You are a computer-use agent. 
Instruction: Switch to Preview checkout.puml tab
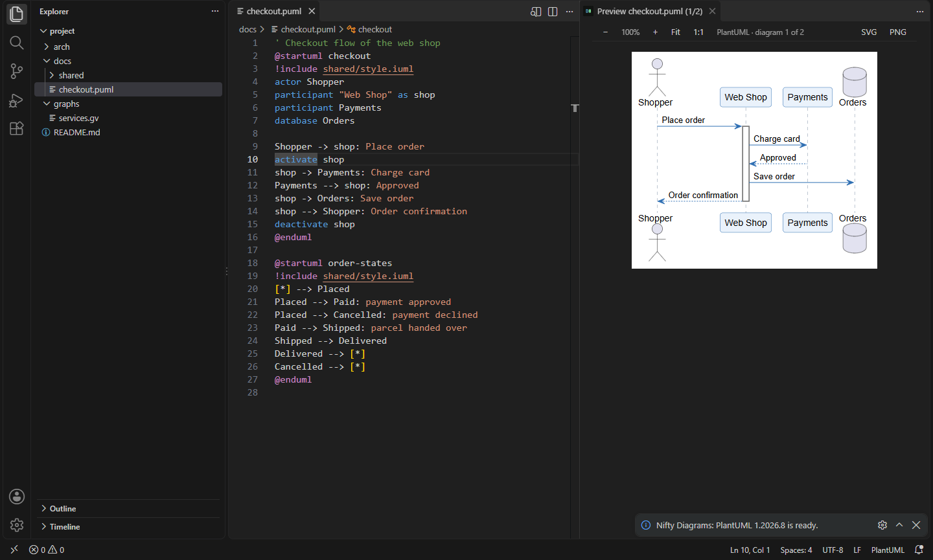click(x=651, y=11)
